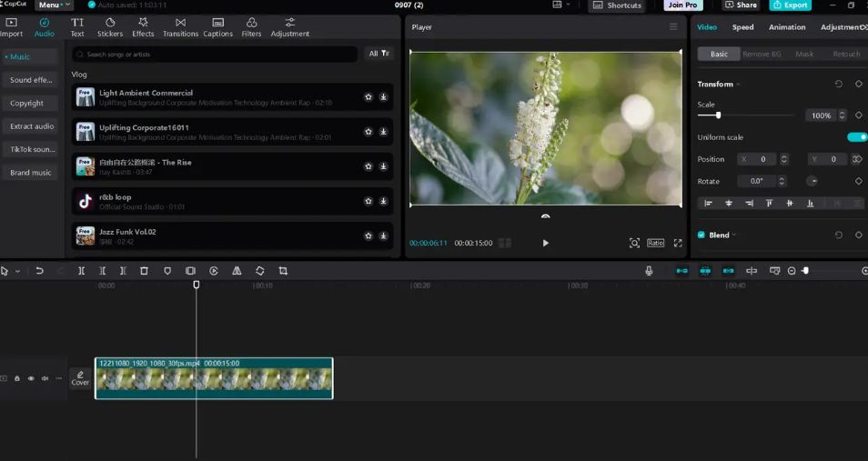Click the Export button
868x461 pixels.
tap(790, 5)
